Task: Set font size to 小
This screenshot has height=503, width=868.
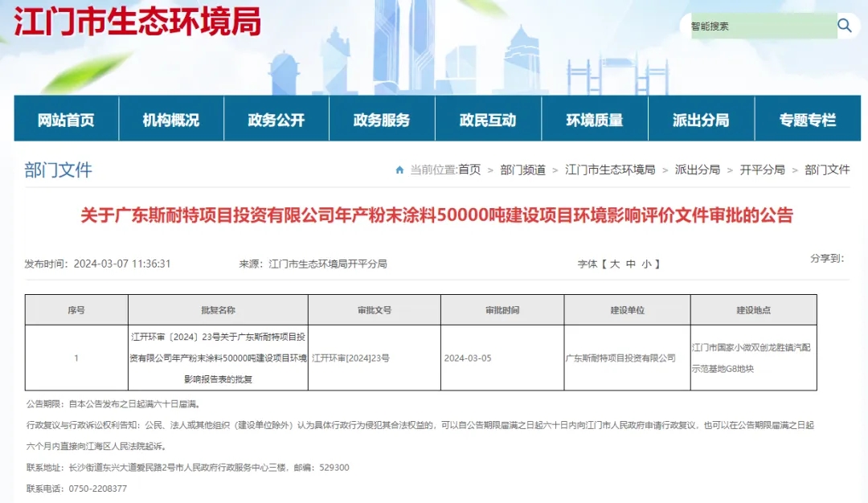Action: click(x=646, y=264)
